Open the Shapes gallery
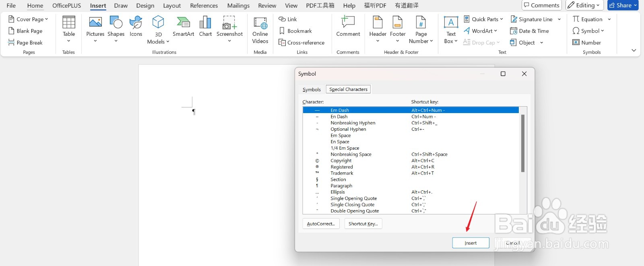The image size is (644, 266). (116, 29)
